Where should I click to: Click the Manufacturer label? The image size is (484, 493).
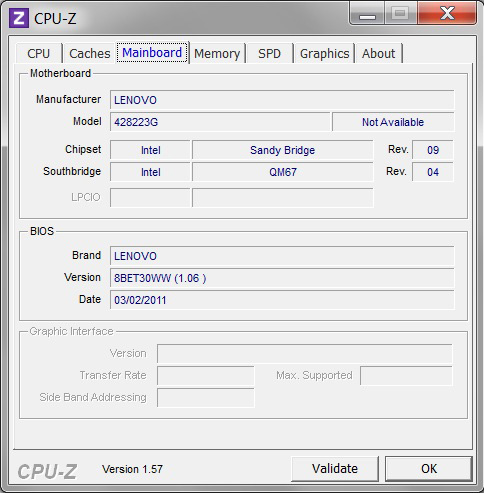(68, 99)
